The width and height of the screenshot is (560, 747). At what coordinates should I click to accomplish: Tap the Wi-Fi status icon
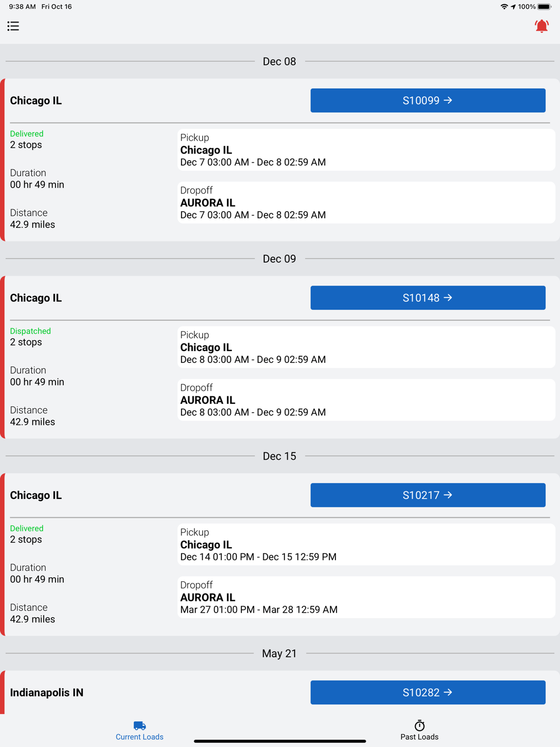click(x=504, y=7)
